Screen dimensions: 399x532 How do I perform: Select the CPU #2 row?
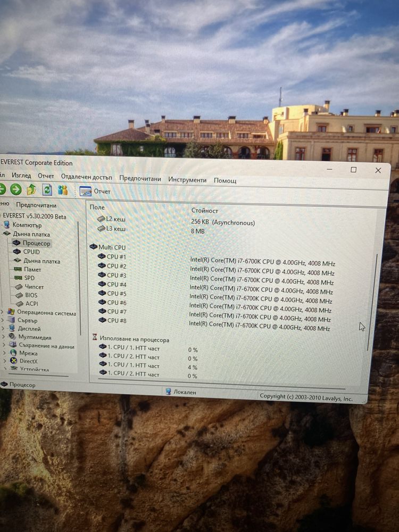216,269
